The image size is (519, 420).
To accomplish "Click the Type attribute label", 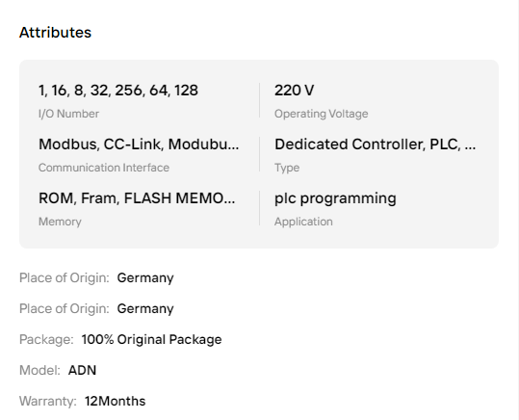I will point(287,168).
